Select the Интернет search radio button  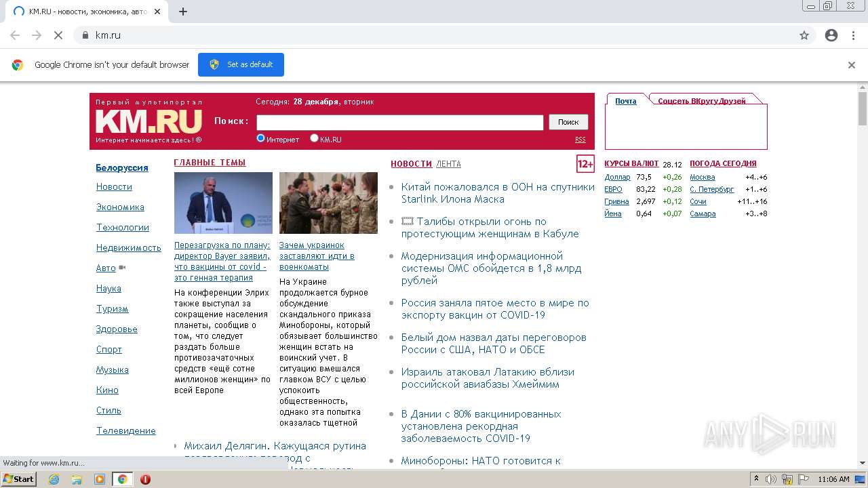click(x=260, y=138)
